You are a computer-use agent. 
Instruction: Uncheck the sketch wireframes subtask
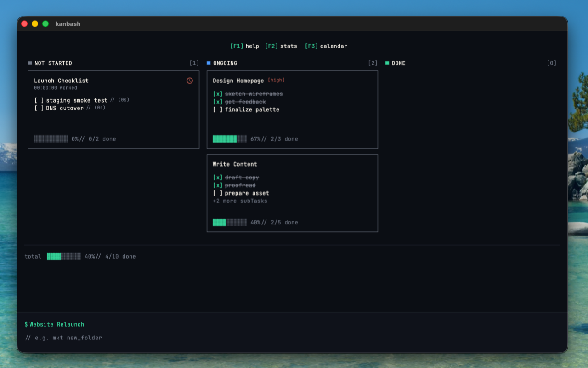click(218, 94)
